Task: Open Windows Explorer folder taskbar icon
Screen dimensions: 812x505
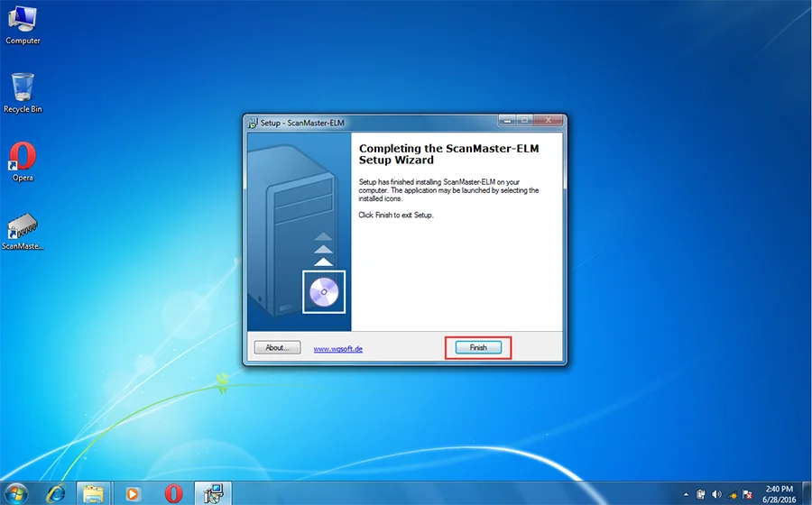Action: pos(93,493)
